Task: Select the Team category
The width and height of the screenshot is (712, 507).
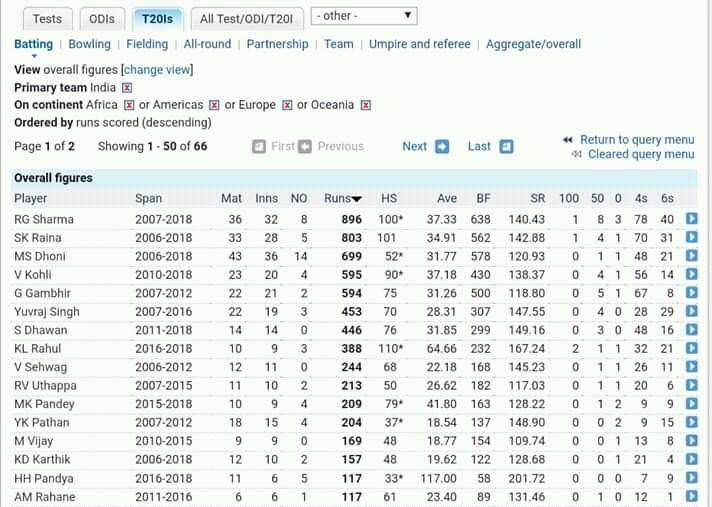Action: point(339,44)
